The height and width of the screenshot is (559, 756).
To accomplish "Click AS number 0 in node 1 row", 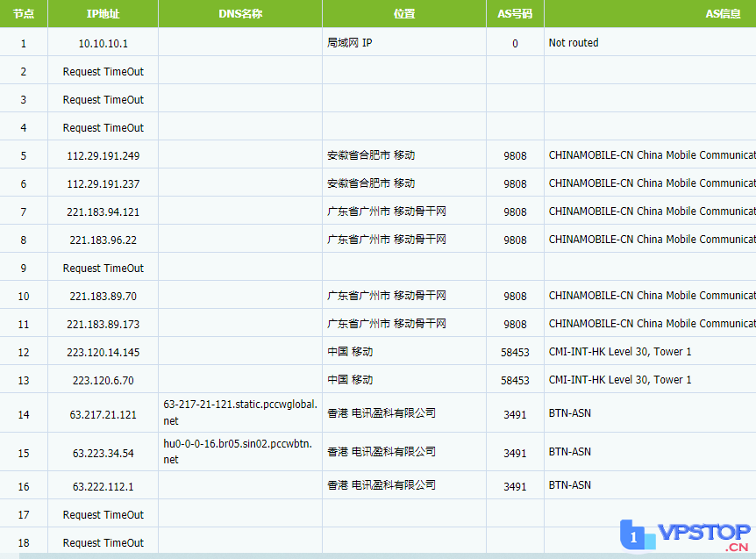I will point(515,43).
